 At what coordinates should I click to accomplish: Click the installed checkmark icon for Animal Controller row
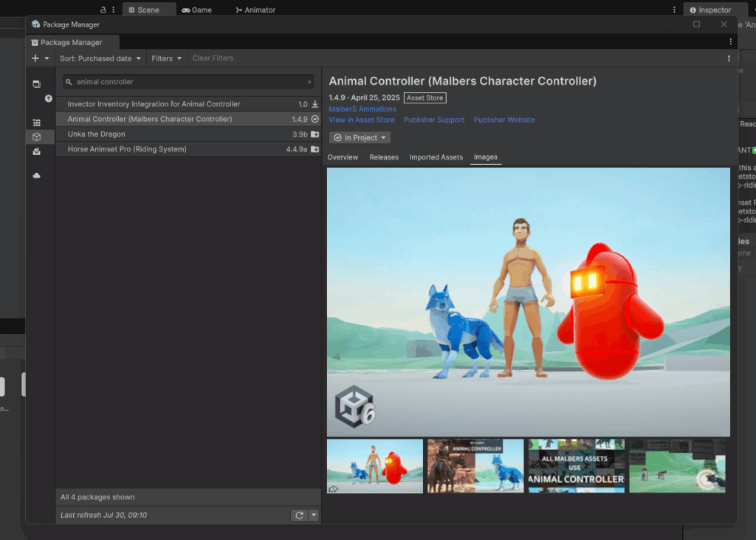click(315, 119)
